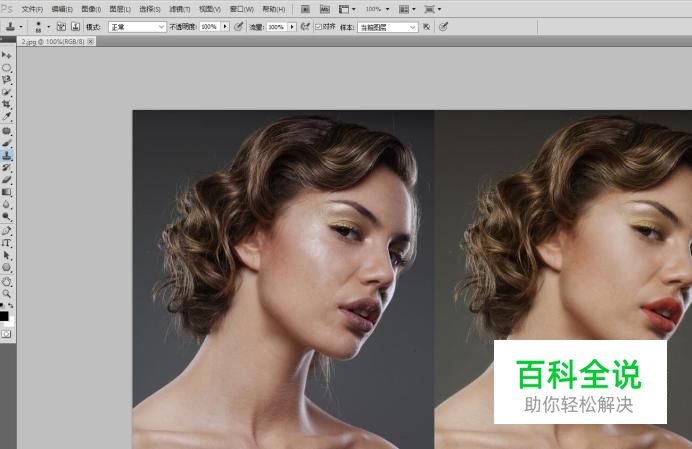692x449 pixels.
Task: Select the Path Selection tool
Action: [x=6, y=255]
